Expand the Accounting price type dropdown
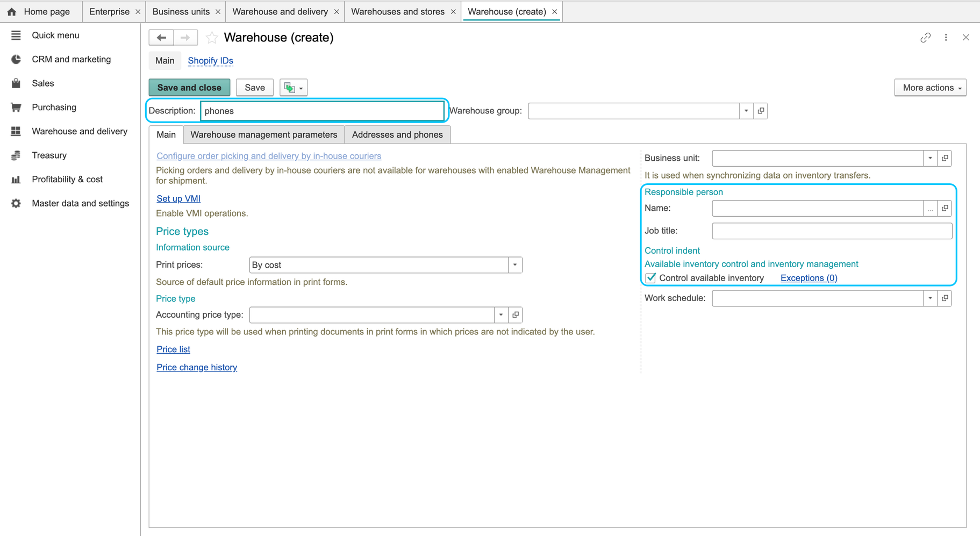 tap(501, 315)
